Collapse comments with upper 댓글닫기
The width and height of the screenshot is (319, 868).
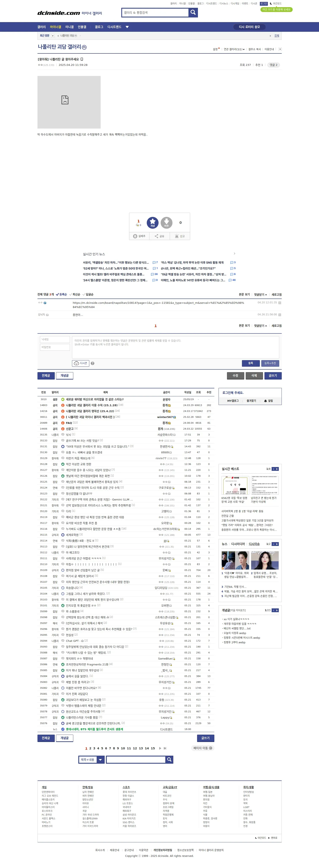point(260,295)
